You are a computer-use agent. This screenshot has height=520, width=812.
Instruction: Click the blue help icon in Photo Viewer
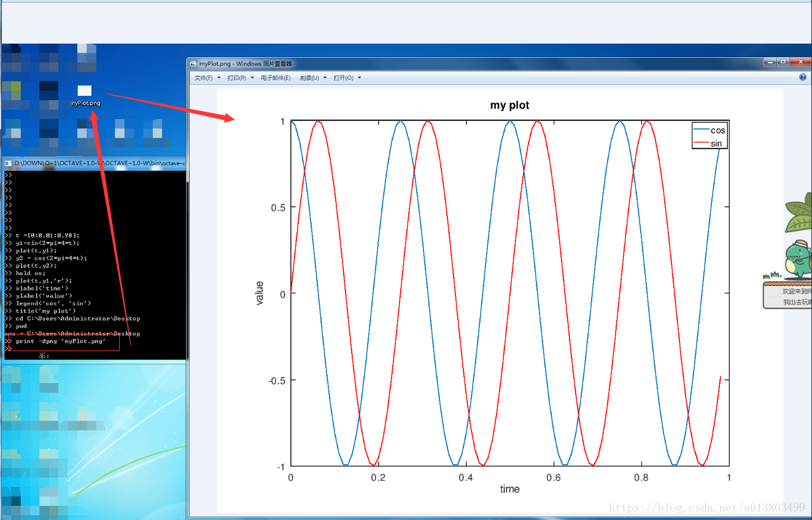pyautogui.click(x=803, y=77)
